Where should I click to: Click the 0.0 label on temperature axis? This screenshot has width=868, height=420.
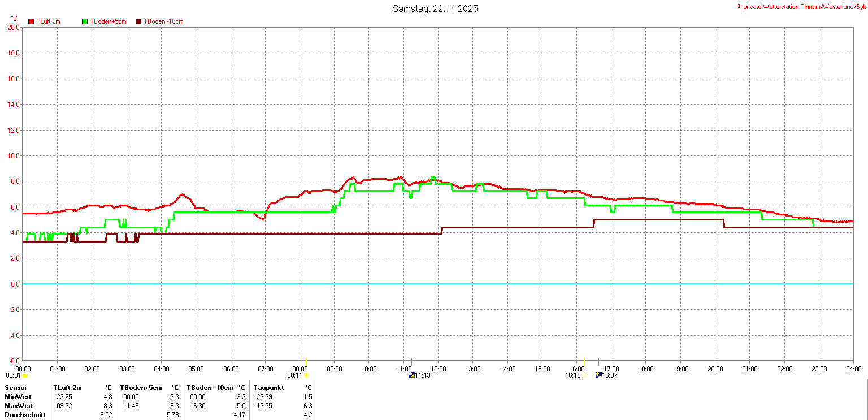[14, 284]
